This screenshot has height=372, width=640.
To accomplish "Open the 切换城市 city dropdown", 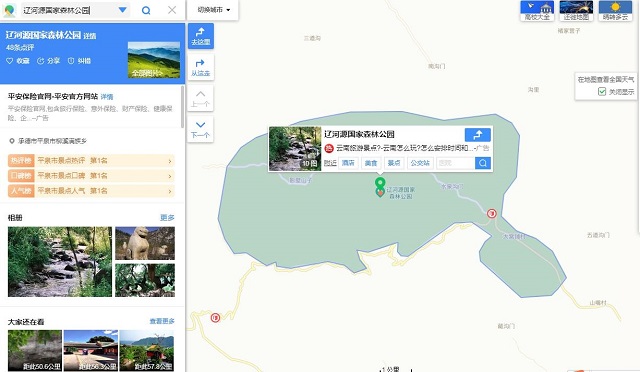I will point(213,10).
